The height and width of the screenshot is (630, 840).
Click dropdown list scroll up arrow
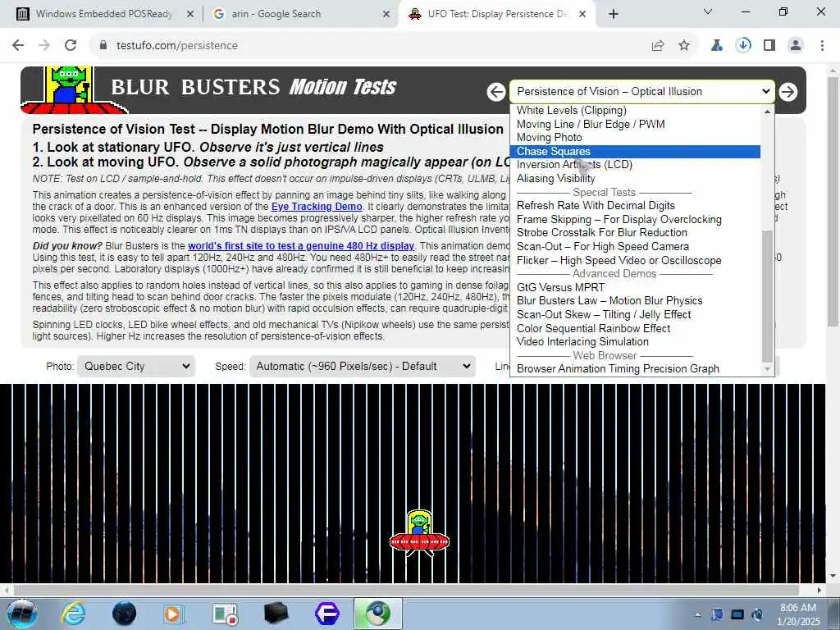tap(768, 112)
